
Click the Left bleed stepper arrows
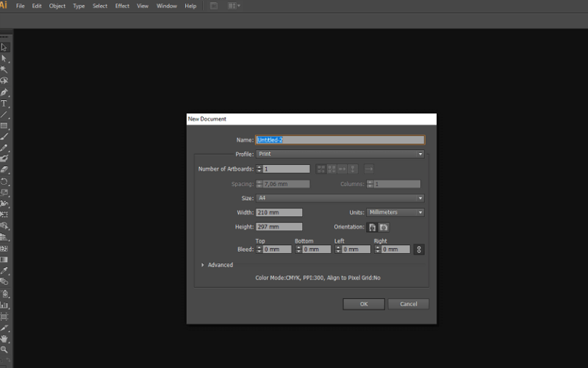tap(338, 250)
